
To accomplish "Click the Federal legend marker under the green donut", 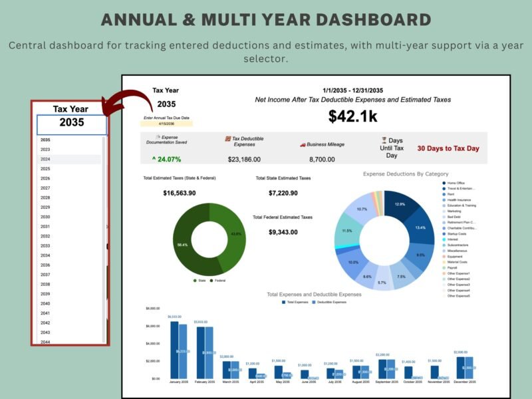I will click(211, 281).
